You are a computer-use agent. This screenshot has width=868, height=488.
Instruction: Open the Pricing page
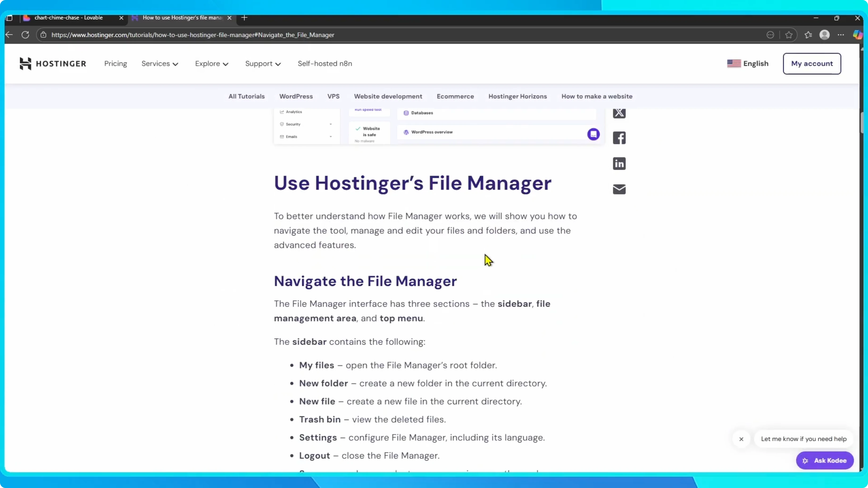tap(116, 64)
